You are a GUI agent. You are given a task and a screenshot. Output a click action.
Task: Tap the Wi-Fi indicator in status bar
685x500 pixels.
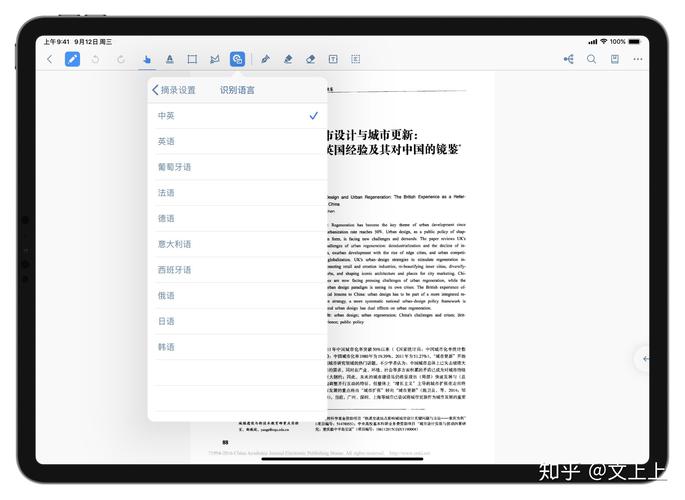[604, 41]
